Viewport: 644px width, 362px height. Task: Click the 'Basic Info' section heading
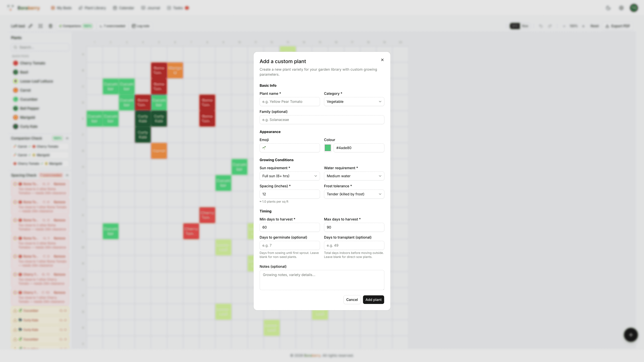268,85
